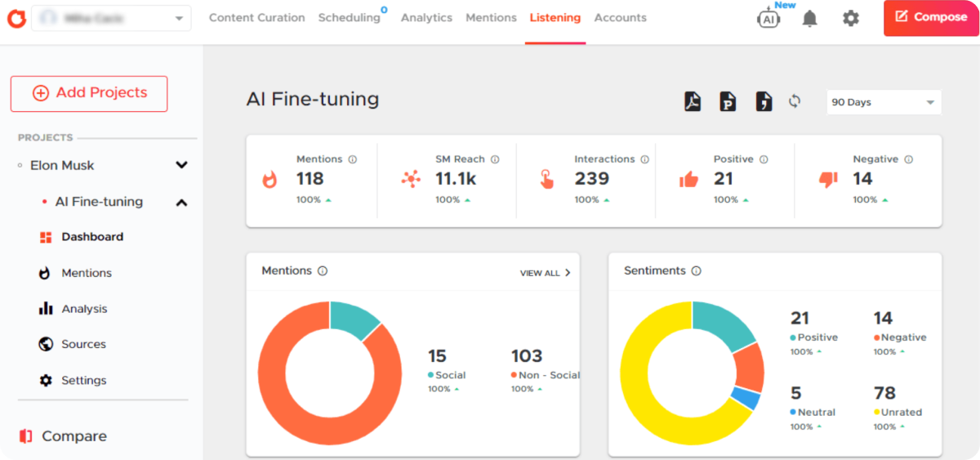Open Analysis in the sidebar
The height and width of the screenshot is (460, 980).
84,309
